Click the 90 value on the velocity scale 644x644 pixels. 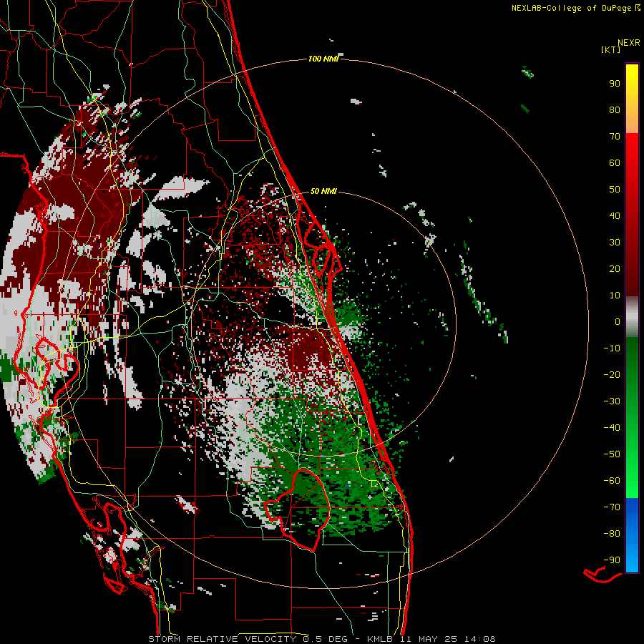click(x=615, y=84)
